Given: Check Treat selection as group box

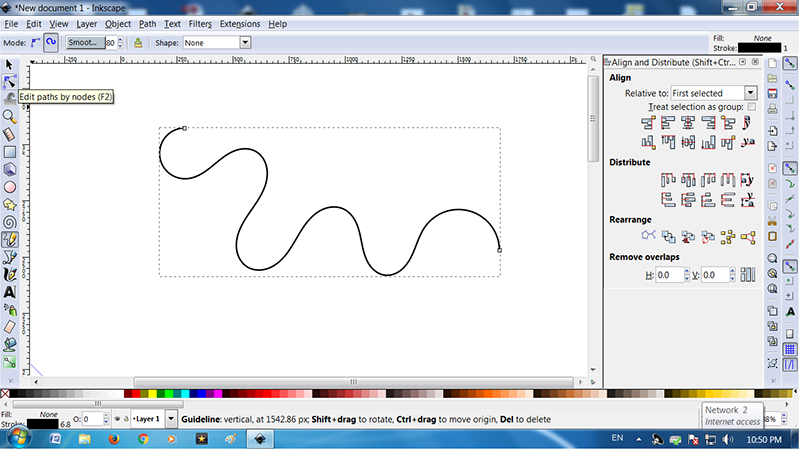Looking at the screenshot, I should (751, 107).
